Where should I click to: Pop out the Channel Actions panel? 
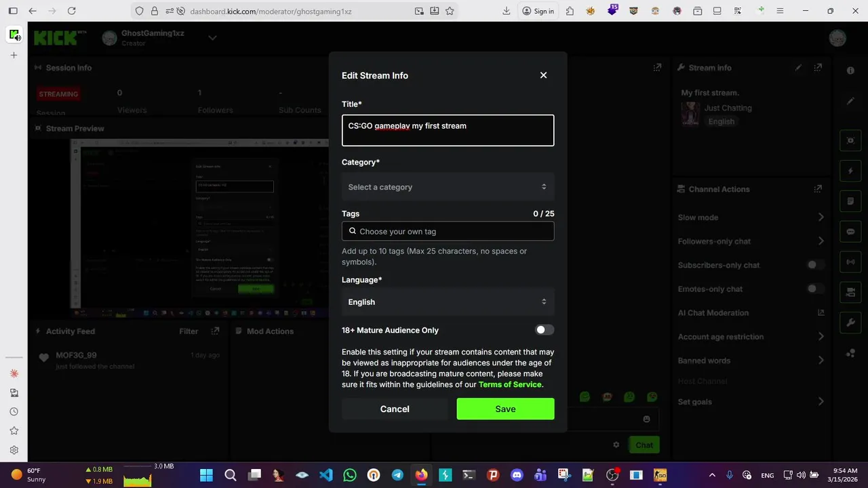coord(818,189)
